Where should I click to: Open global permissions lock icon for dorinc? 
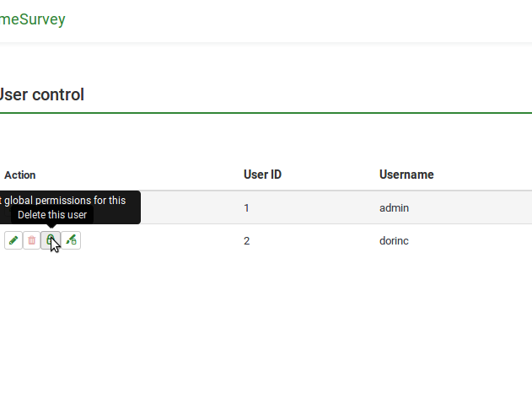tap(51, 241)
